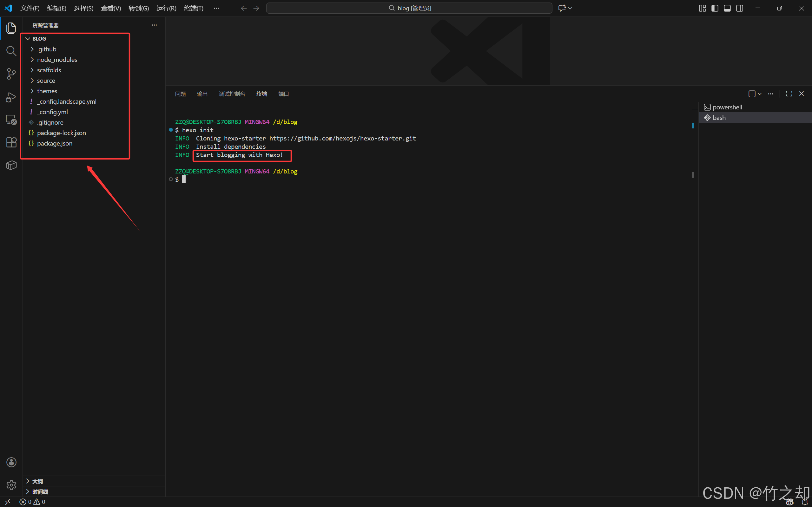This screenshot has width=812, height=507.
Task: Open the Search view in activity bar
Action: tap(11, 51)
